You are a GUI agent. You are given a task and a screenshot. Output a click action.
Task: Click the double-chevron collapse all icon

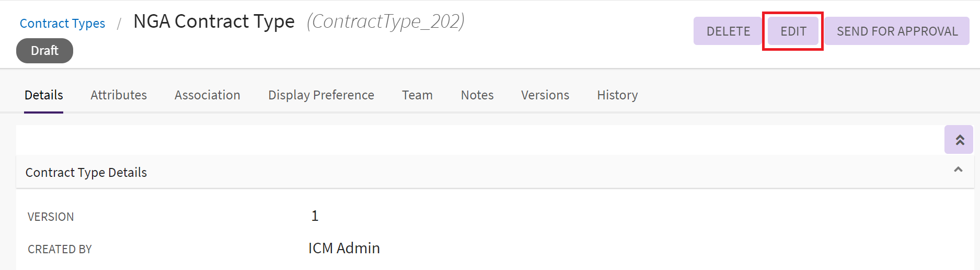959,140
